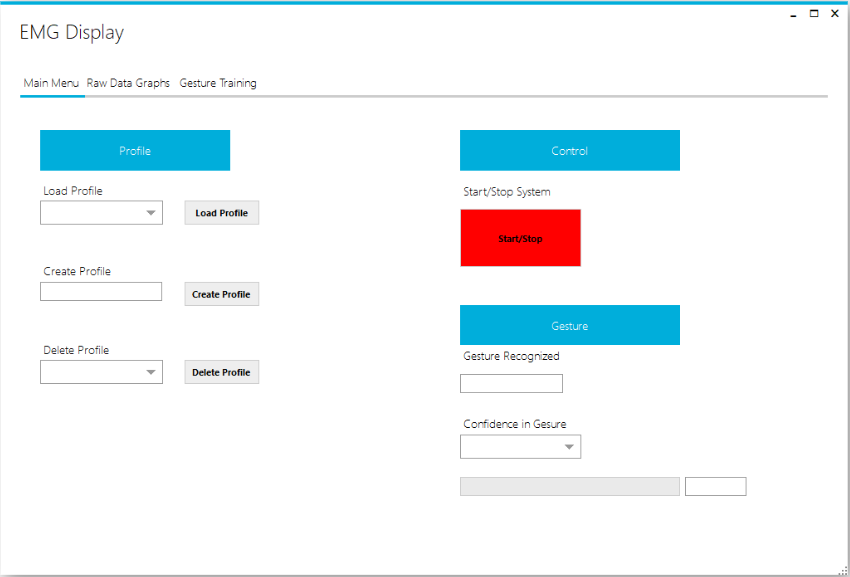Click the gray confidence progress bar

(x=569, y=487)
